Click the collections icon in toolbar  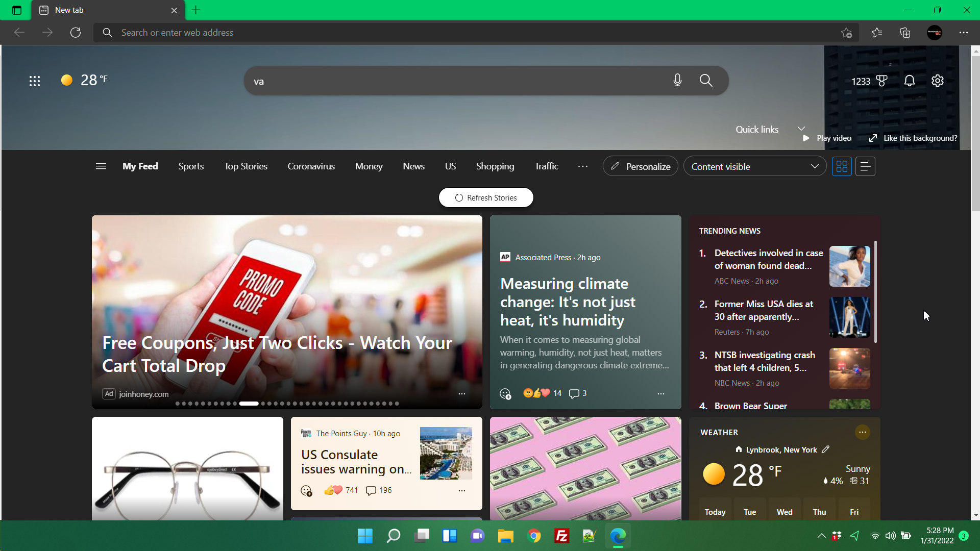[x=906, y=32]
